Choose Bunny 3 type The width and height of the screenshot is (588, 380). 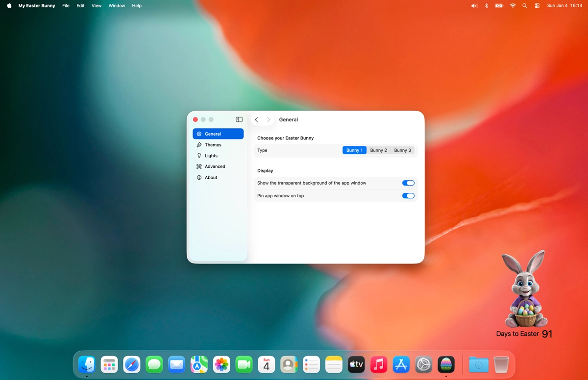click(402, 150)
